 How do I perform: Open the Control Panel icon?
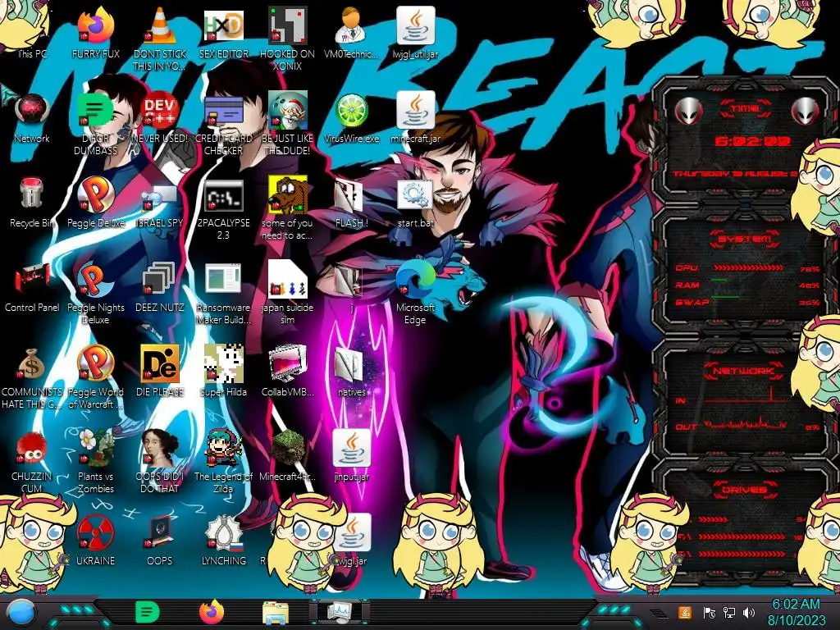coord(32,286)
